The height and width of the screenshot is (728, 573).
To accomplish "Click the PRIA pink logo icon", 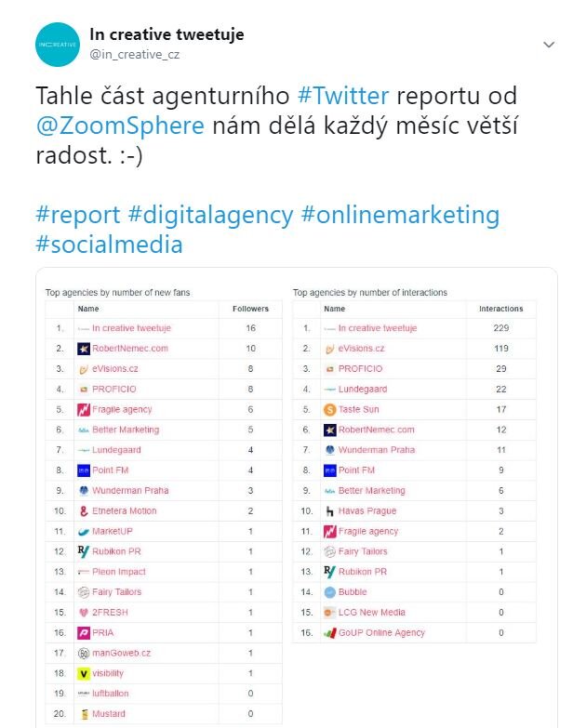I will pyautogui.click(x=84, y=632).
